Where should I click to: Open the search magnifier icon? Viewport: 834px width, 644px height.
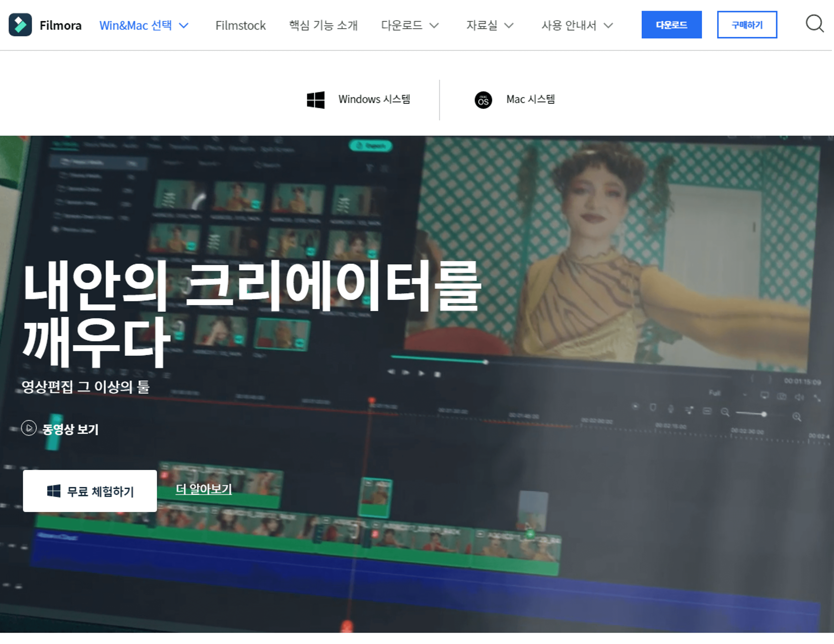[815, 24]
